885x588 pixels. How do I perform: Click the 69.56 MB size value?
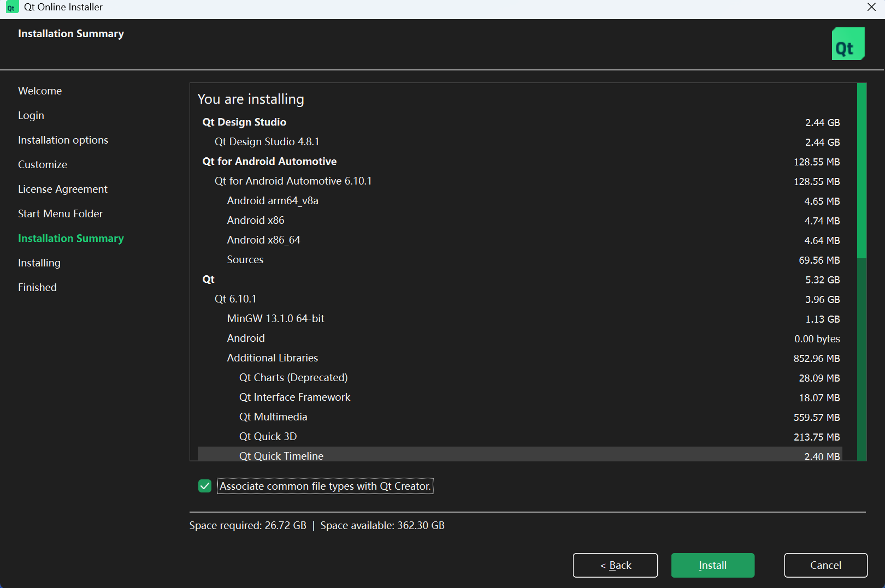(819, 260)
